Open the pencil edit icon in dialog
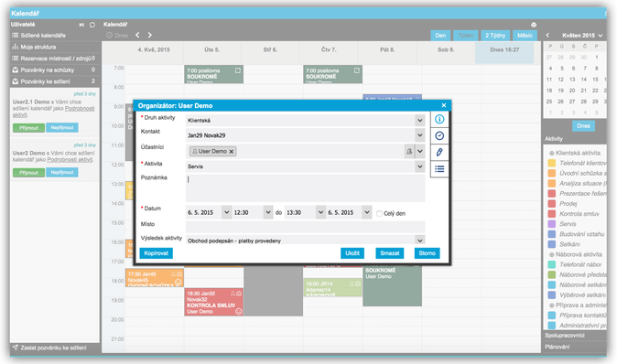Viewport: 617px width, 364px height. 439,152
